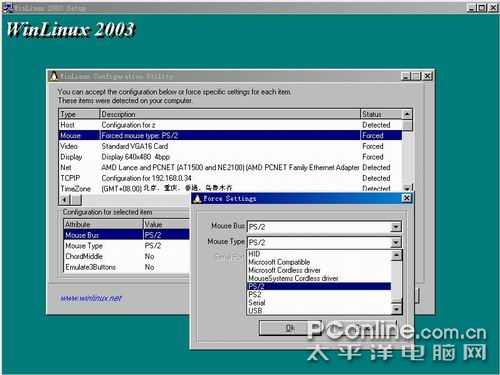Click left arrow of hardware list horizontal scrollbar
The image size is (500, 375).
[x=64, y=200]
